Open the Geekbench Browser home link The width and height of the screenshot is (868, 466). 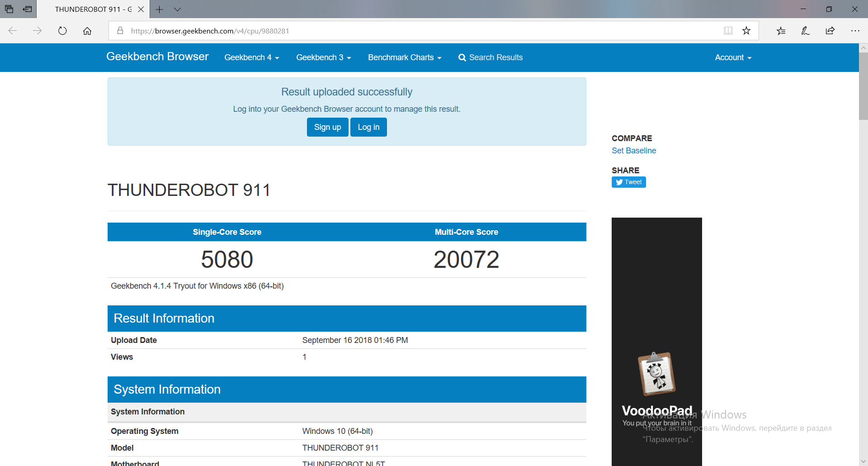[x=157, y=57]
